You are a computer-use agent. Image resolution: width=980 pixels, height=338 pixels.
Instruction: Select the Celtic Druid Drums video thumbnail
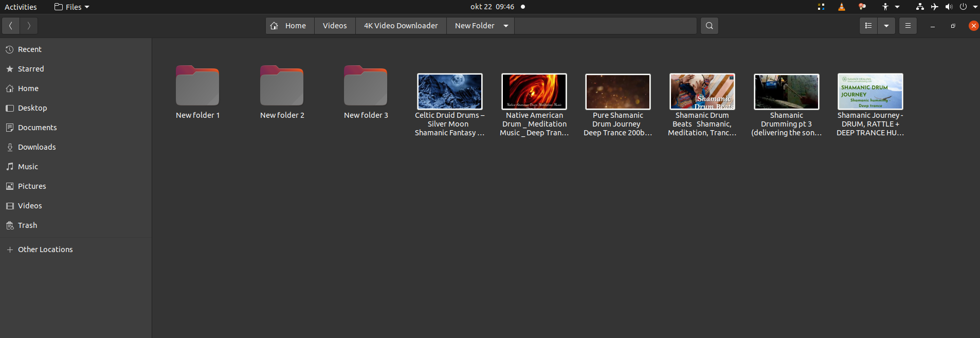tap(449, 92)
